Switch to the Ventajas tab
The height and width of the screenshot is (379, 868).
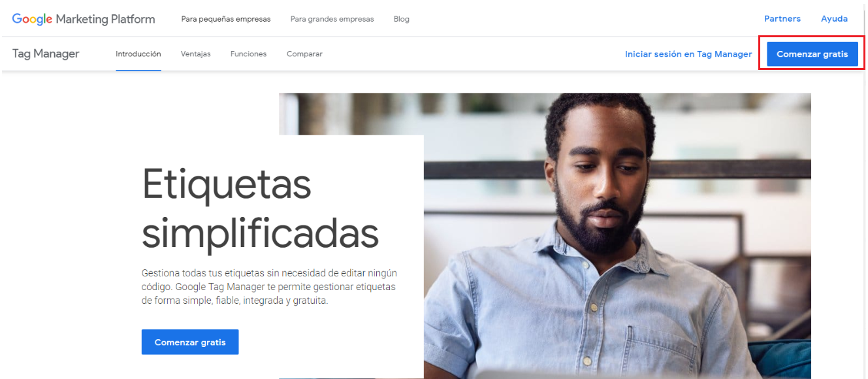(196, 54)
